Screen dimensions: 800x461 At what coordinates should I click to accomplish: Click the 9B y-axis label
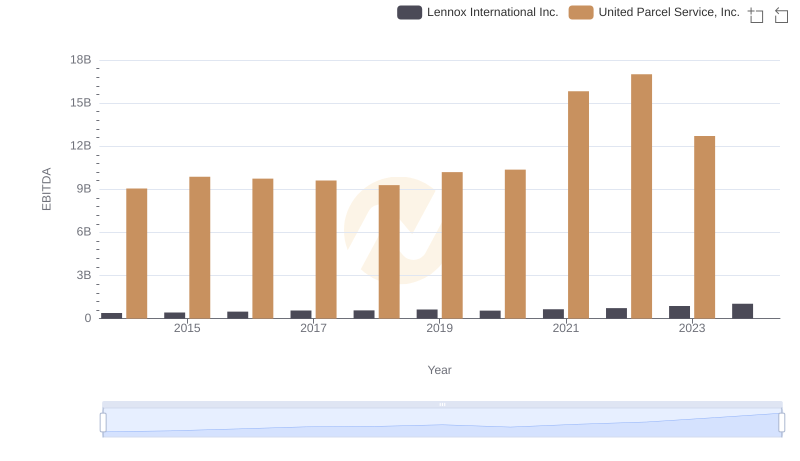point(84,189)
